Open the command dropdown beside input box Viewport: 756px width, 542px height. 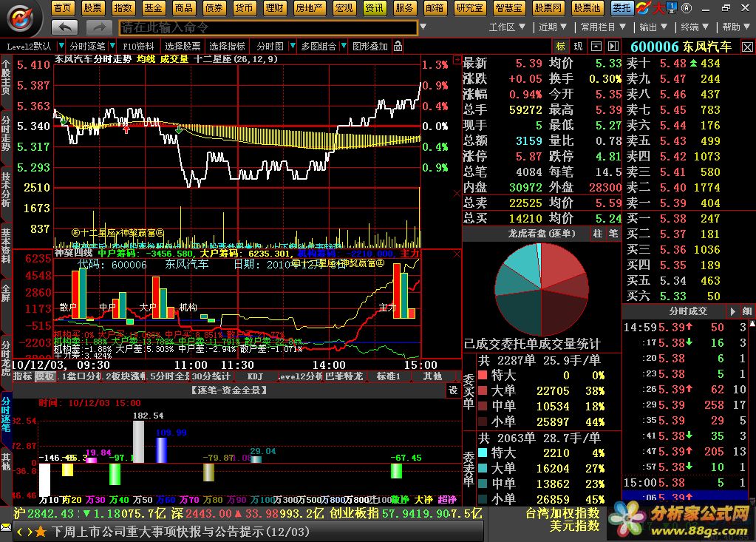point(423,27)
